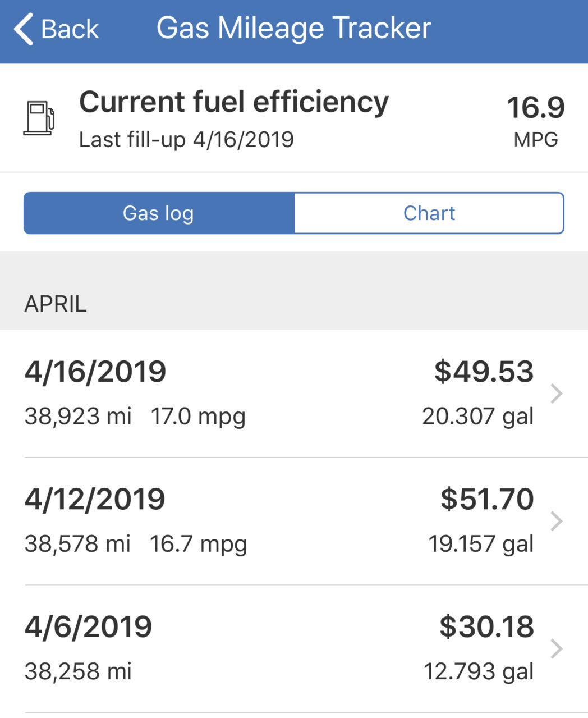
Task: Open the 4/12/2019 fill-up record
Action: [294, 521]
